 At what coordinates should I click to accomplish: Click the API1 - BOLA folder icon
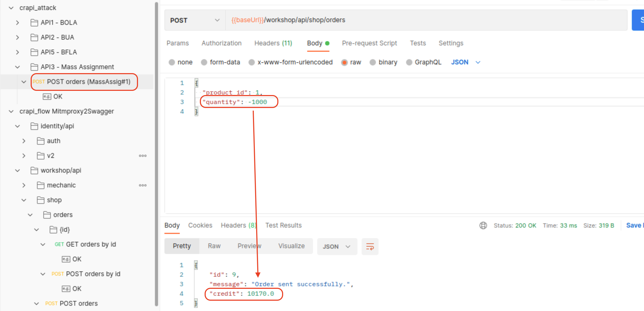pyautogui.click(x=34, y=23)
